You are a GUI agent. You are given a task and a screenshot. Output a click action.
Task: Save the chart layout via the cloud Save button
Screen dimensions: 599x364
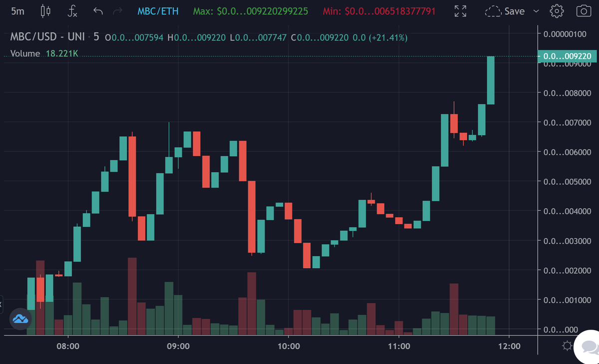coord(505,11)
